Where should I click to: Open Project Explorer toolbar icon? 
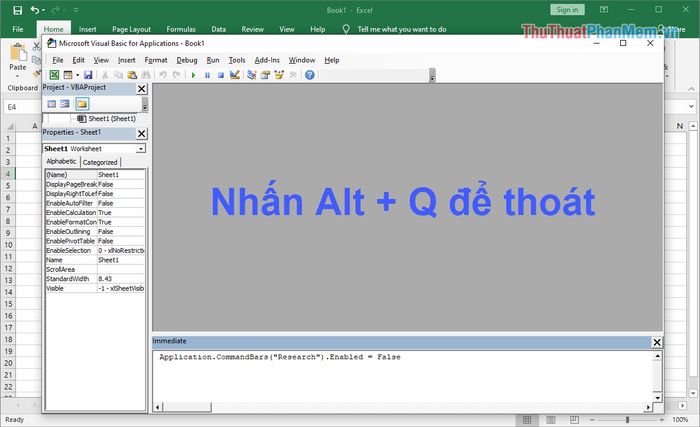pos(251,75)
